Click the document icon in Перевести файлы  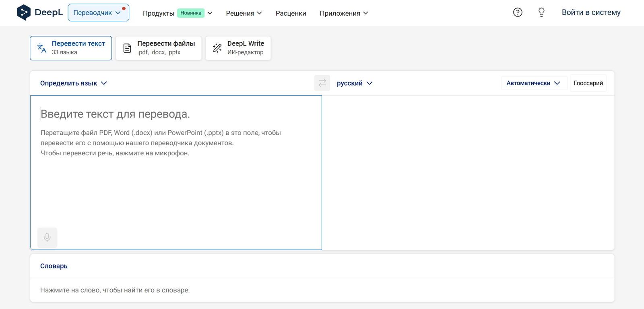[x=127, y=48]
